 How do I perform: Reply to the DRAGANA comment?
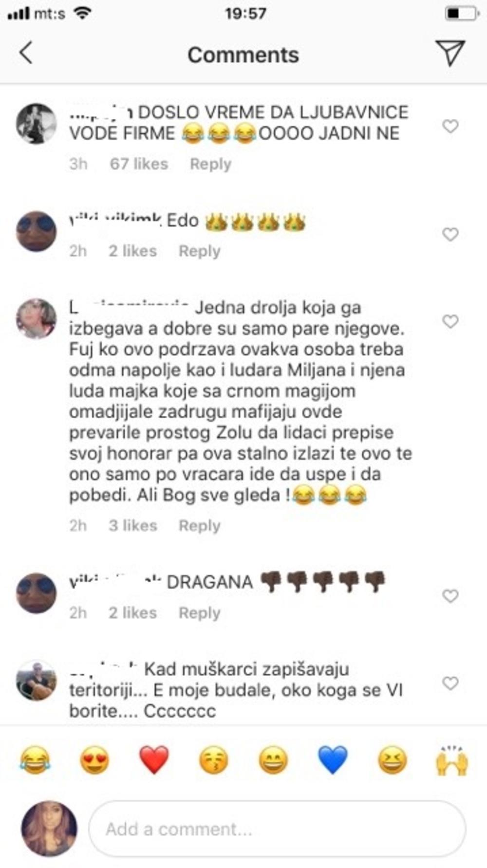199,613
